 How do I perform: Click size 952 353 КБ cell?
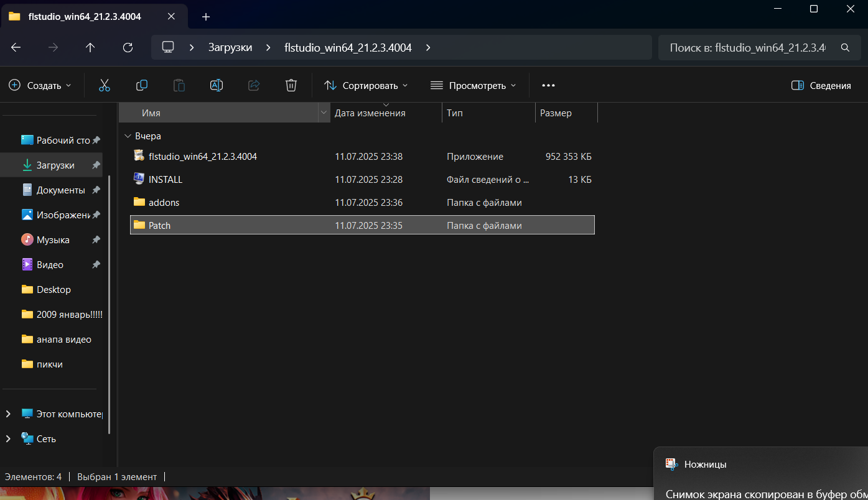569,157
